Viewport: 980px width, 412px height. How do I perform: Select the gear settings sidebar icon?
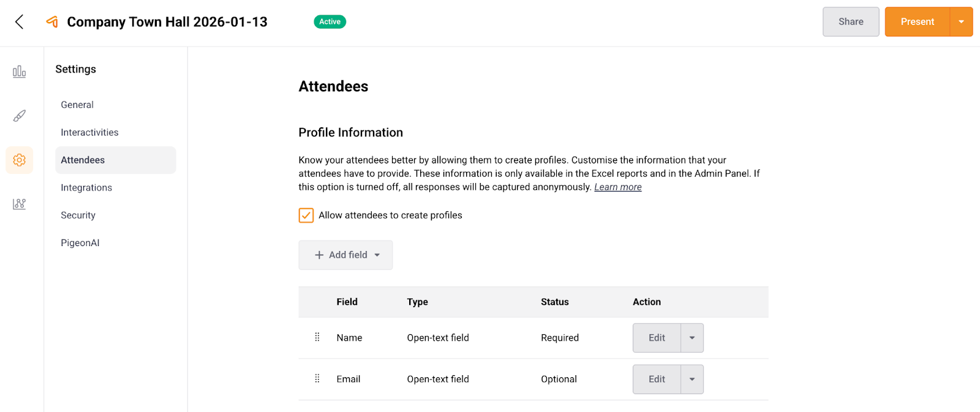pyautogui.click(x=20, y=160)
